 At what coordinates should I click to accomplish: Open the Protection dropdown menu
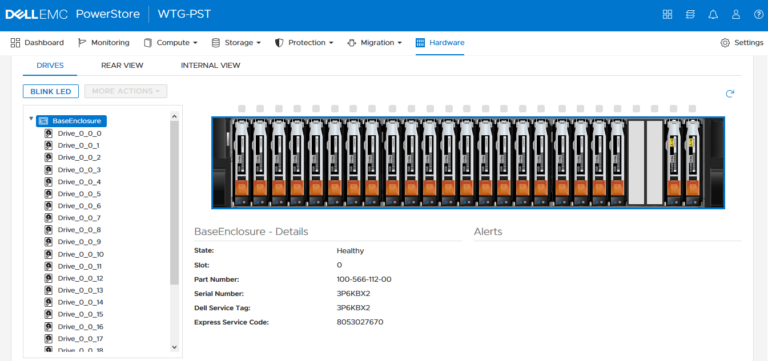click(x=304, y=43)
